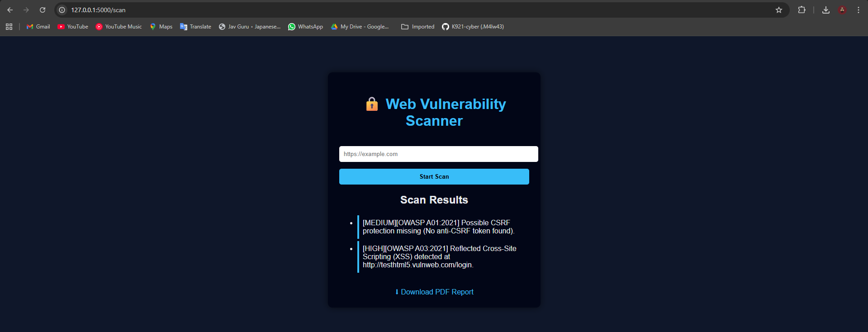
Task: Open the Translate bookmark
Action: (x=196, y=27)
